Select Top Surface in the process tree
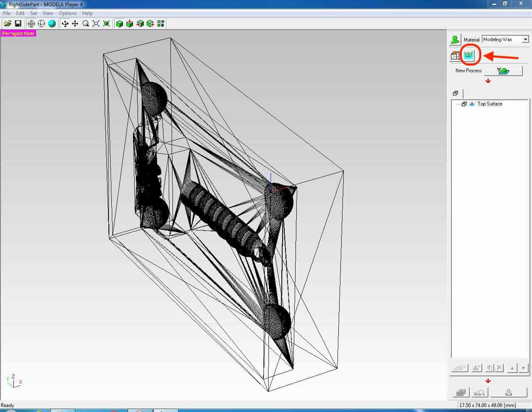Image resolution: width=532 pixels, height=412 pixels. (x=490, y=104)
